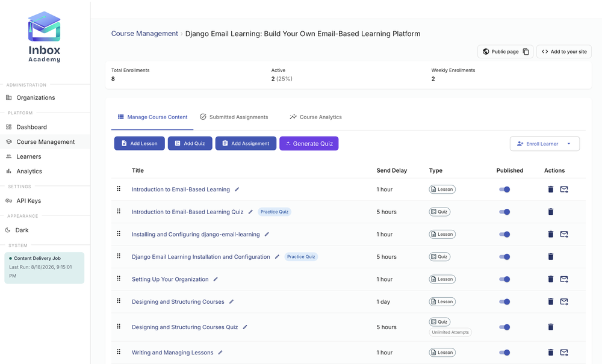602x364 pixels.
Task: Toggle Published for Introduction to Email-Based Learning Quiz
Action: coord(504,212)
